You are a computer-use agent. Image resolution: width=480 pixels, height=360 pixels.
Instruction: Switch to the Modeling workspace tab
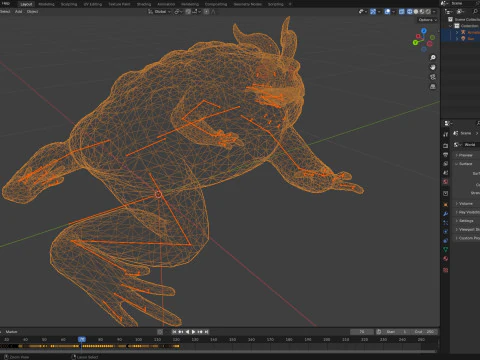46,4
